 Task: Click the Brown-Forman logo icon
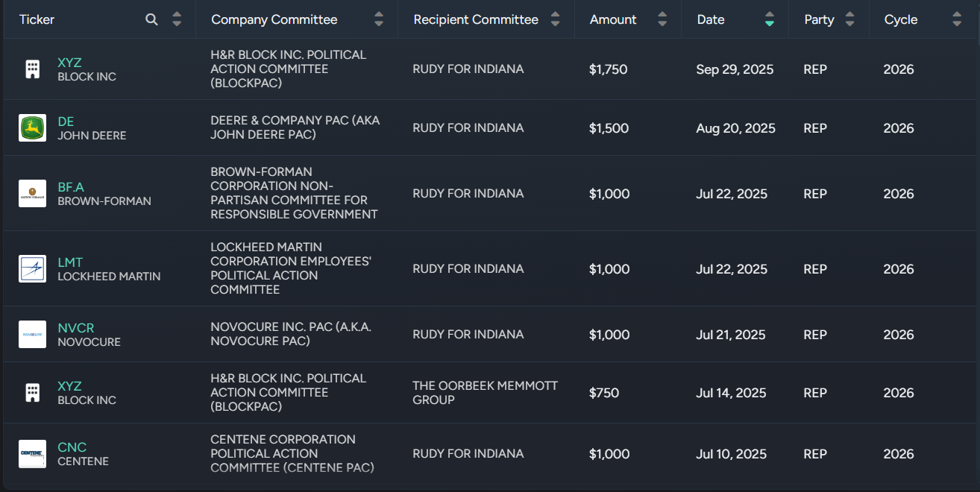32,194
